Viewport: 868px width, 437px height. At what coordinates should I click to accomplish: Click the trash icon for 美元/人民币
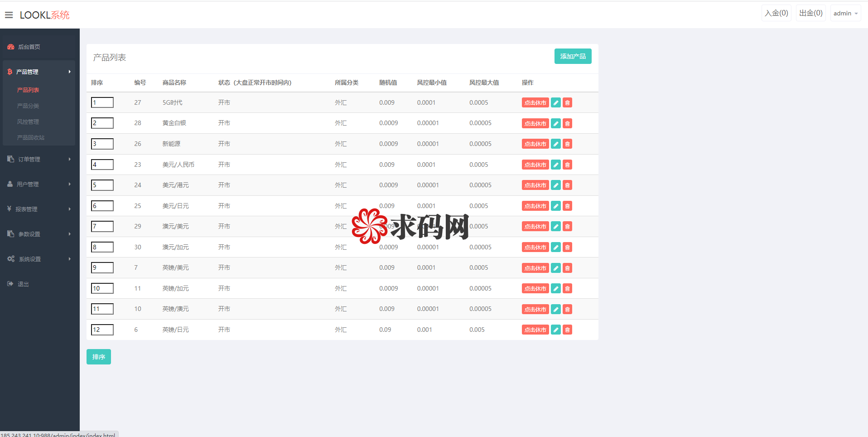(567, 165)
